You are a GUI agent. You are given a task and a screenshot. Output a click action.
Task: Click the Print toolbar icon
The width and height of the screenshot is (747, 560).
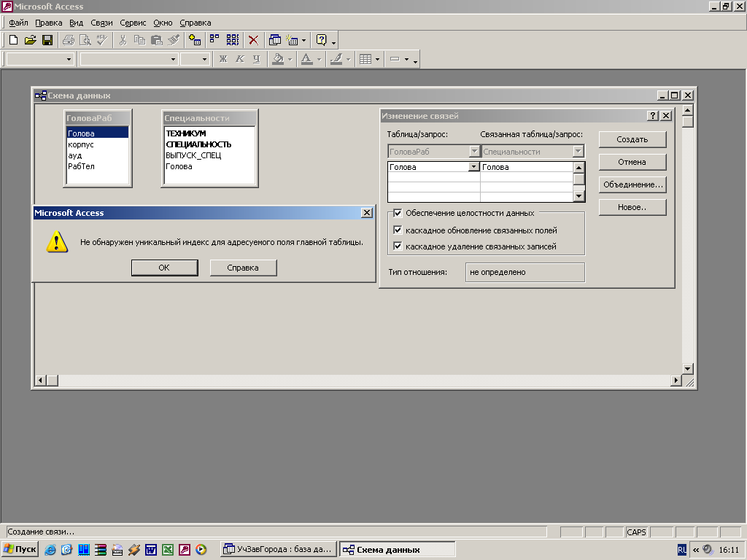coord(68,41)
